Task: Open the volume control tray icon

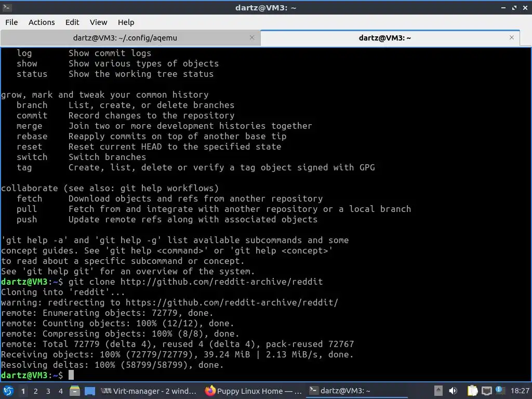Action: tap(453, 391)
